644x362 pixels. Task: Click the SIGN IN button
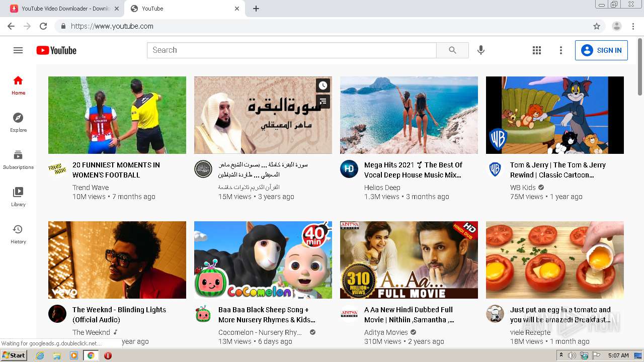pyautogui.click(x=601, y=50)
